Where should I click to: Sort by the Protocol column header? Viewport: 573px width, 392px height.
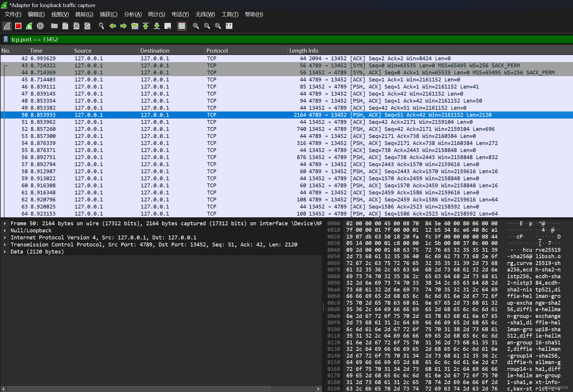click(217, 51)
